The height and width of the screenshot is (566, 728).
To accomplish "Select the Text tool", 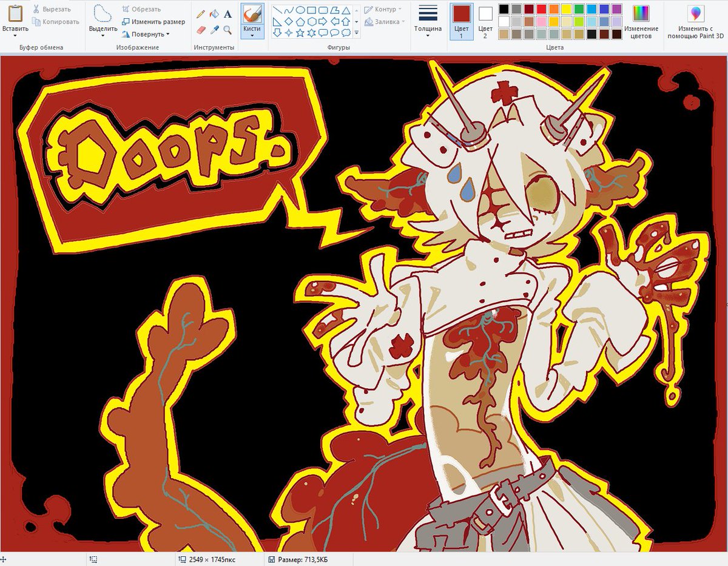I will [227, 14].
